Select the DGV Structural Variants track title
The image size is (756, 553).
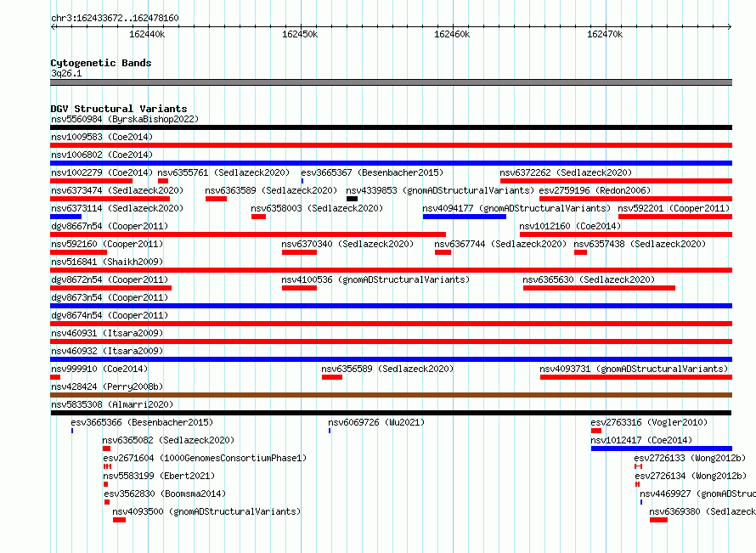[x=119, y=109]
